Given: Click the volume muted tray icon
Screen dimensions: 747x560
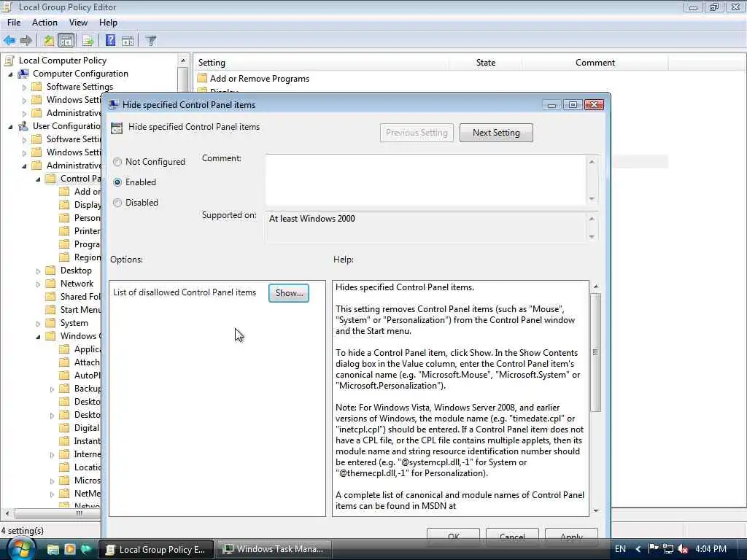Looking at the screenshot, I should 683,549.
